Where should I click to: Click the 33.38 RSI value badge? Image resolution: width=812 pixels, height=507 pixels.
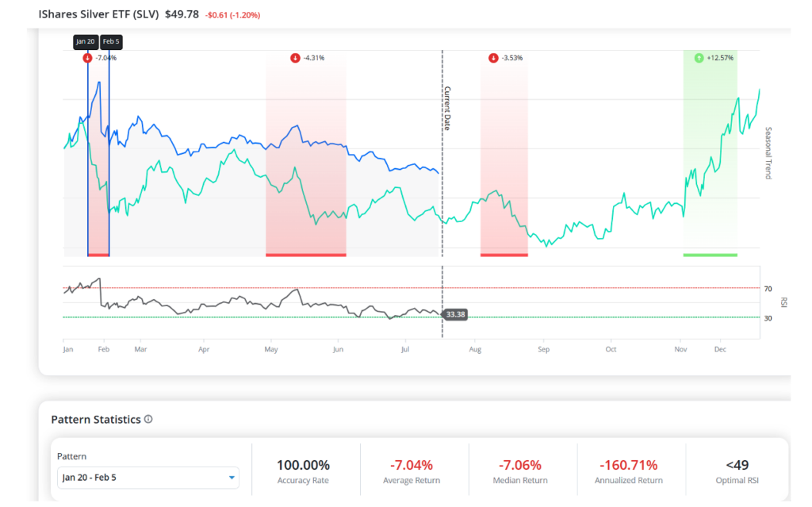(x=455, y=314)
